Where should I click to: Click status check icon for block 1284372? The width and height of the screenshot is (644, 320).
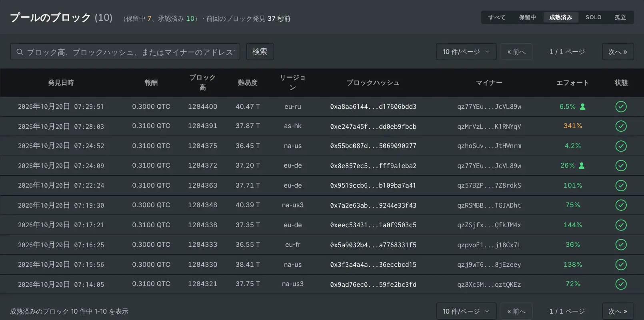click(621, 166)
